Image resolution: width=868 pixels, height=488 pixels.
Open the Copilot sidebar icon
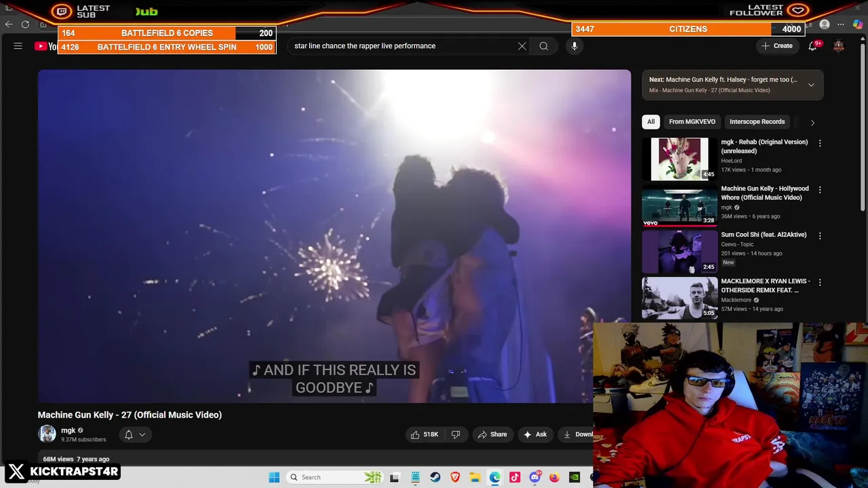click(x=858, y=24)
